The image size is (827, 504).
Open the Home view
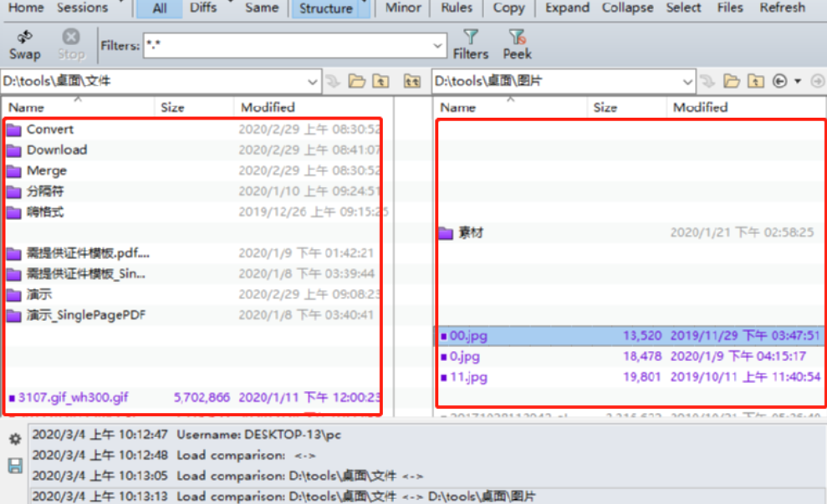(x=26, y=8)
